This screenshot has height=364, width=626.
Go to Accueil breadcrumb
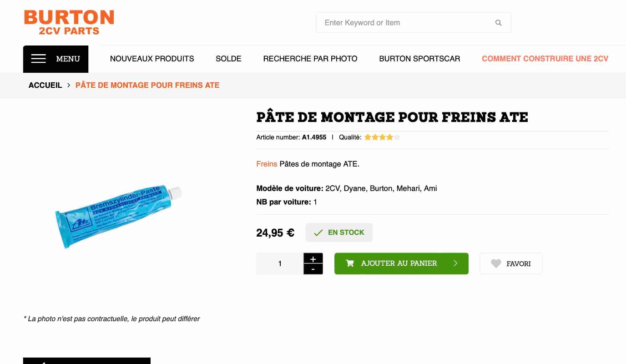click(45, 85)
